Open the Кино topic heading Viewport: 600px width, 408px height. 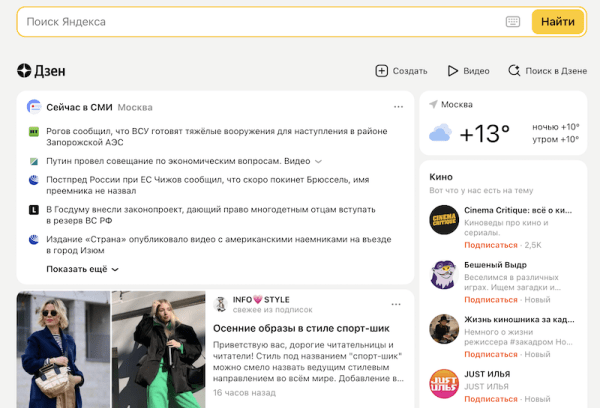click(x=441, y=177)
